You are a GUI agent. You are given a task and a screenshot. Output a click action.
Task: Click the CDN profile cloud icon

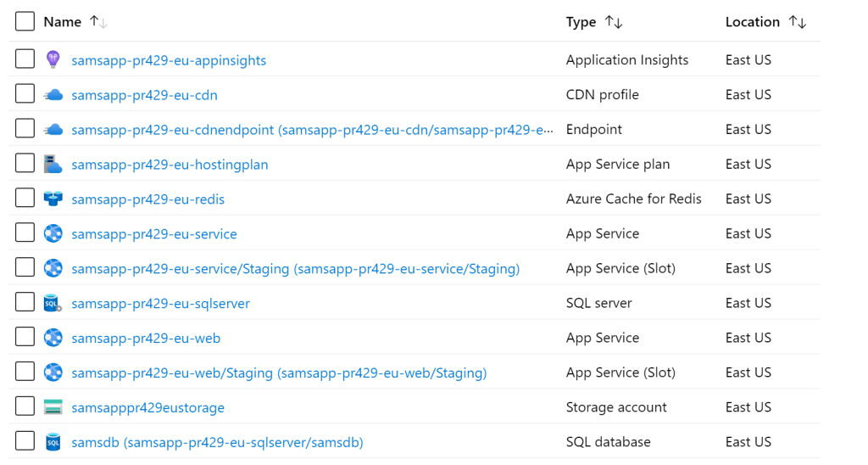coord(53,95)
